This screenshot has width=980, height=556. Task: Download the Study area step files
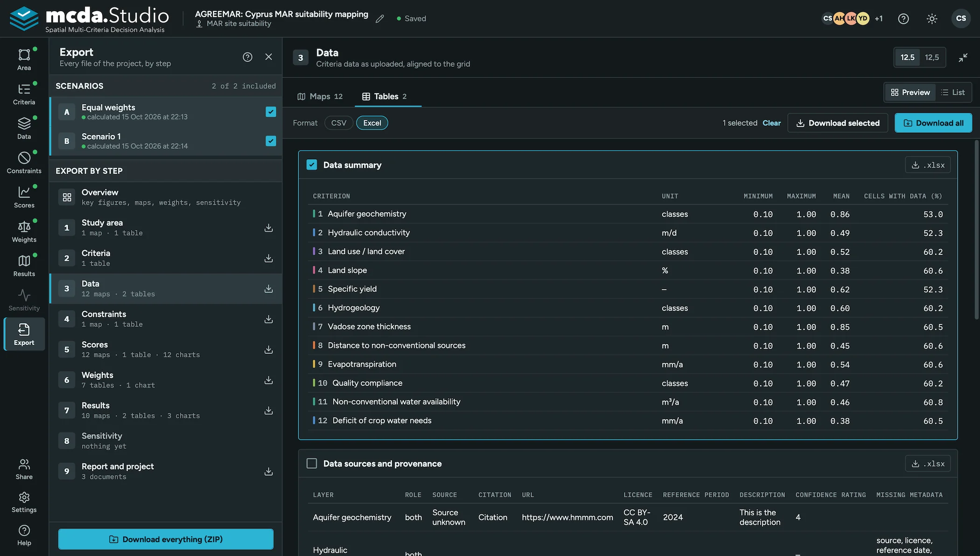[269, 228]
